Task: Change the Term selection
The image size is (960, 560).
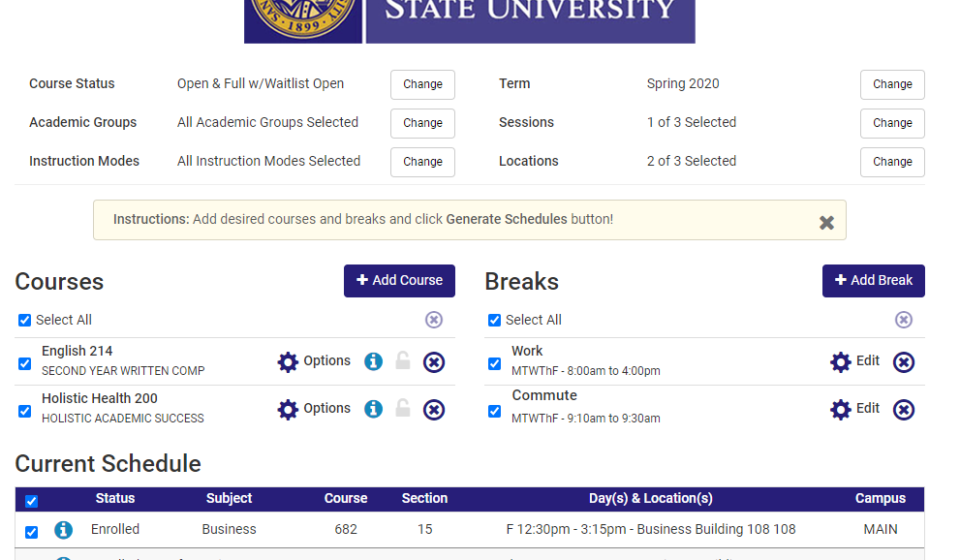Action: (892, 84)
